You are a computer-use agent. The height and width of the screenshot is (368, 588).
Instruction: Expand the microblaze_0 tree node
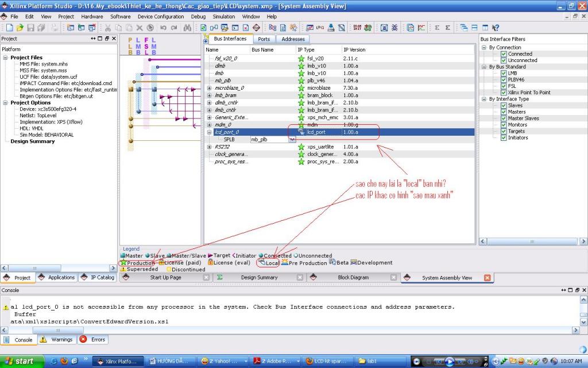209,88
